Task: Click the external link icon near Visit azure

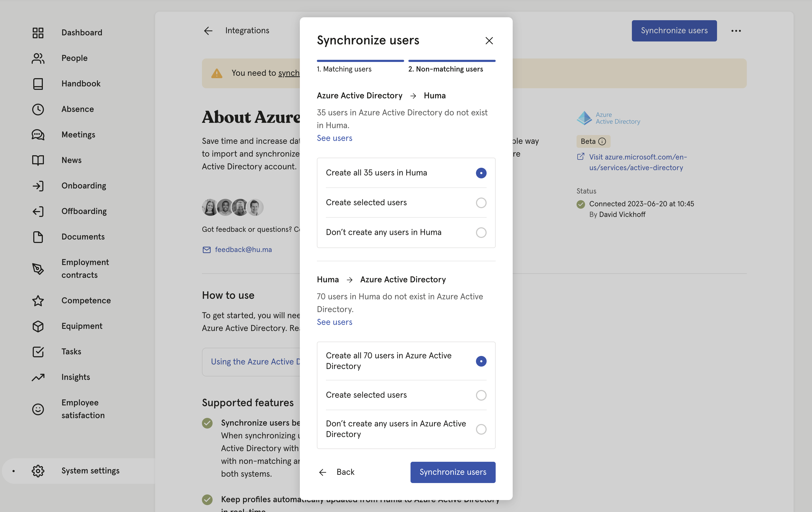Action: [x=580, y=157]
